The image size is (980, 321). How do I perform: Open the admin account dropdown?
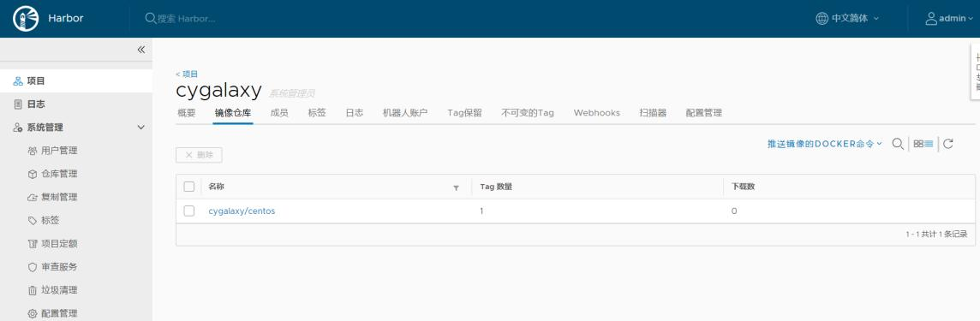tap(949, 19)
